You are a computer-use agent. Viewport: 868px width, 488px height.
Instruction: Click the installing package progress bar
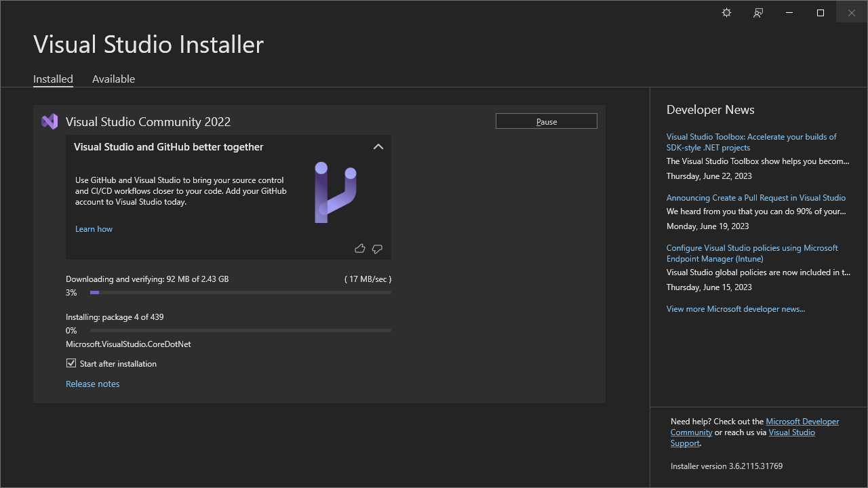[241, 330]
